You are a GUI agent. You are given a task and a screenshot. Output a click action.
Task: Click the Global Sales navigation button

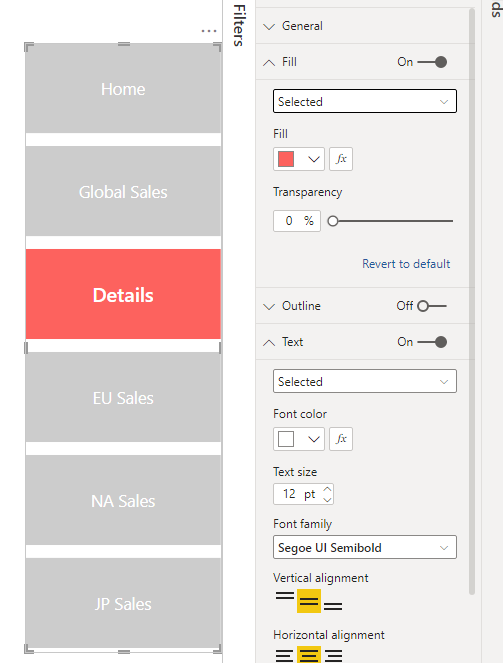(x=123, y=191)
